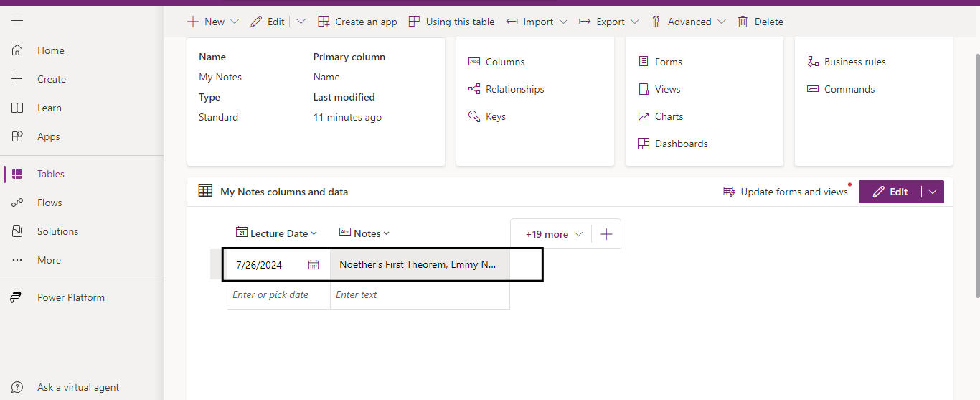Click Update forms and views
Screen dimensions: 980x400
[786, 192]
